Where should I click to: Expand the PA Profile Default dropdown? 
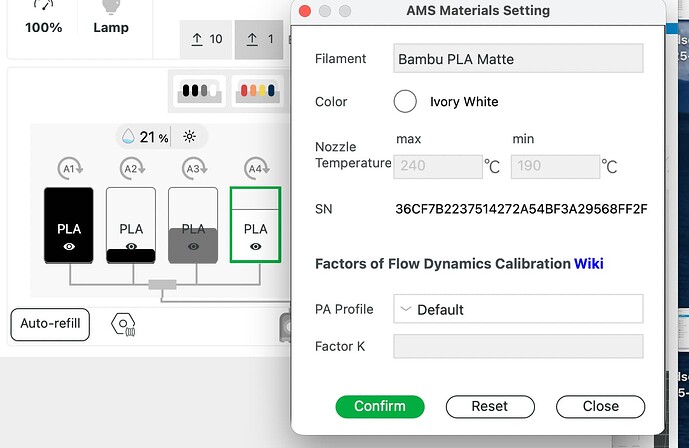(x=518, y=309)
